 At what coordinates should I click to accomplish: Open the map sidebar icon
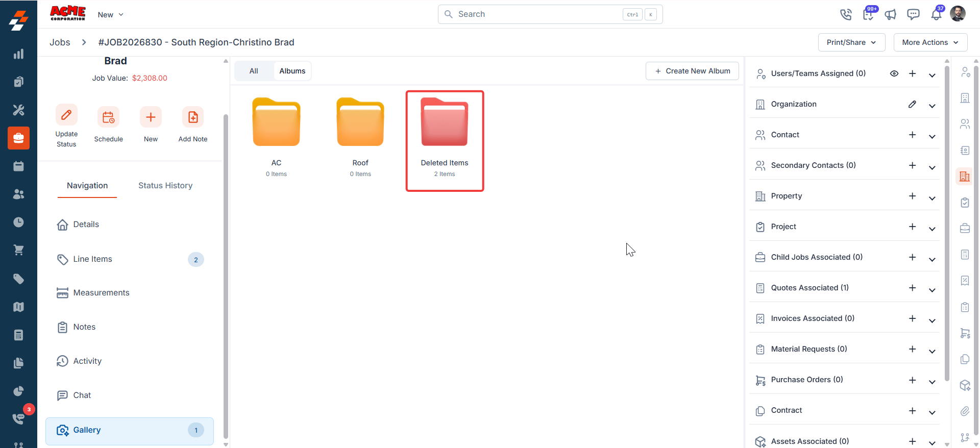[18, 307]
